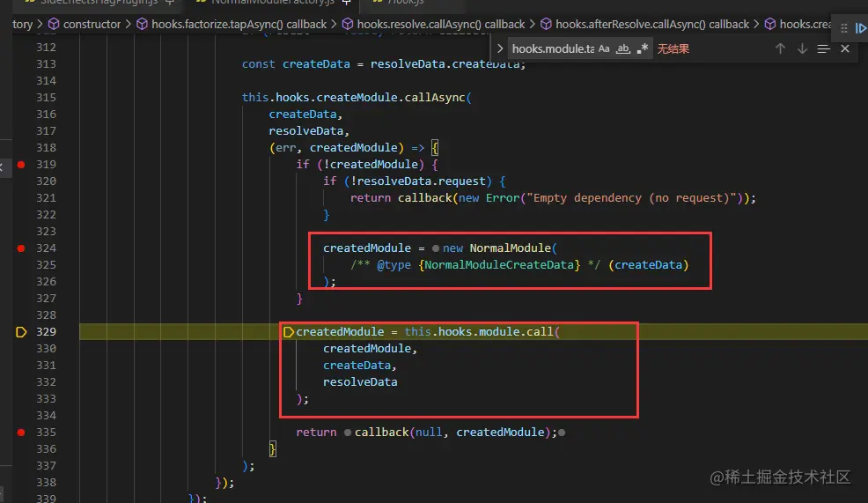Toggle Find in Selection icon
This screenshot has width=868, height=503.
point(824,48)
